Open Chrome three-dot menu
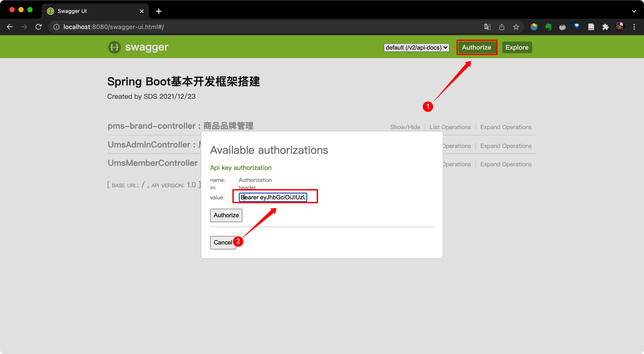Image resolution: width=644 pixels, height=354 pixels. [634, 27]
